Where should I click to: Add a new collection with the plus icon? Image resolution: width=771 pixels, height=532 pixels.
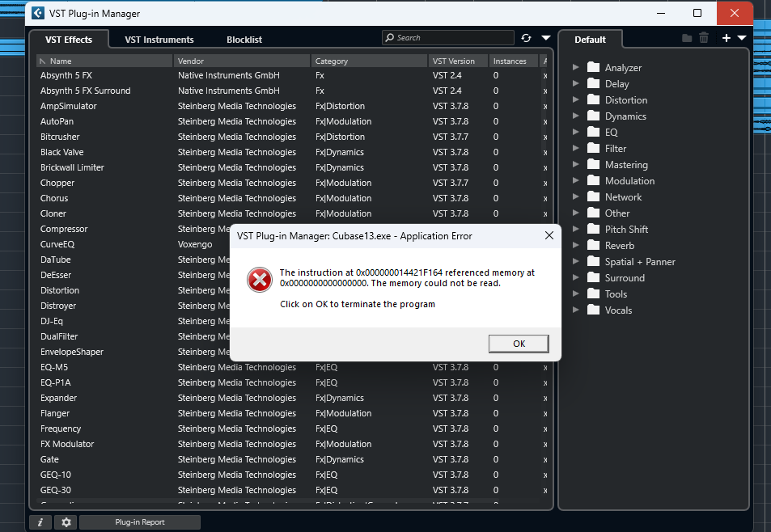click(727, 38)
